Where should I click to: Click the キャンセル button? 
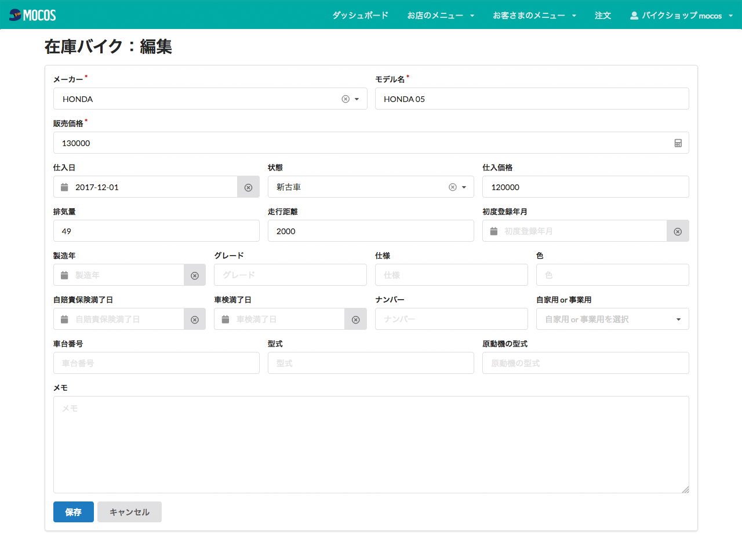coord(129,512)
